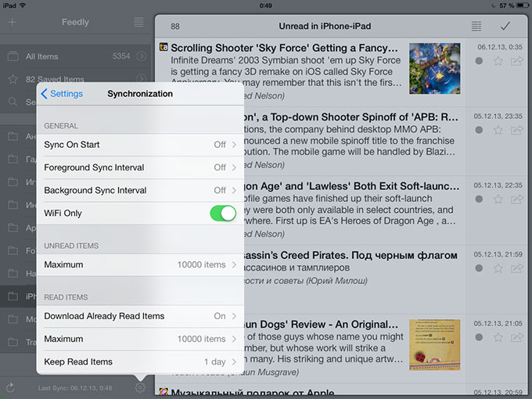This screenshot has width=532, height=399.
Task: Tap the 0:49 clock in status bar
Action: (265, 5)
